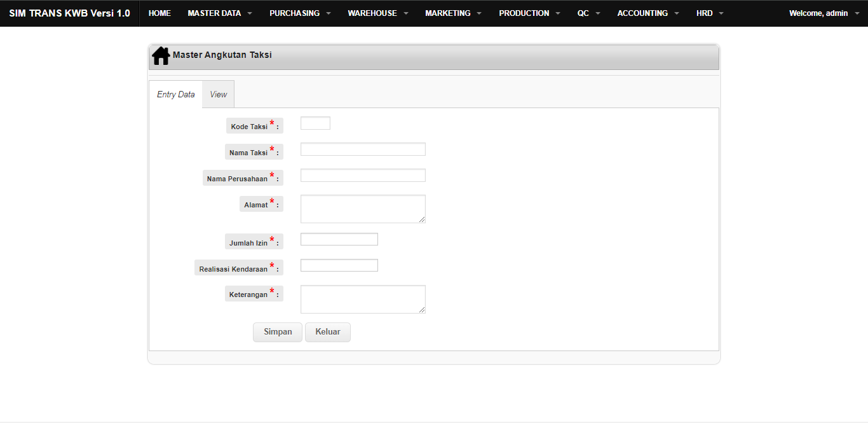Expand the MASTER DATA dropdown menu

click(x=219, y=13)
